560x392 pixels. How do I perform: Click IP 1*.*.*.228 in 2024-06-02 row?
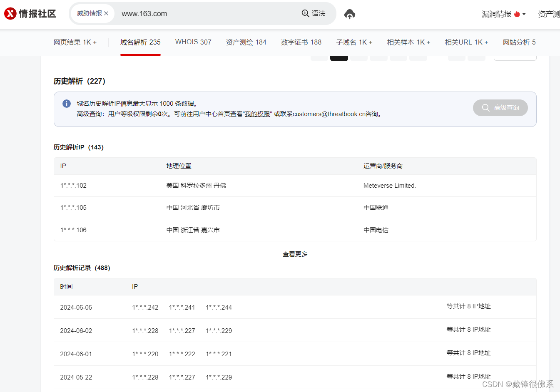[145, 331]
